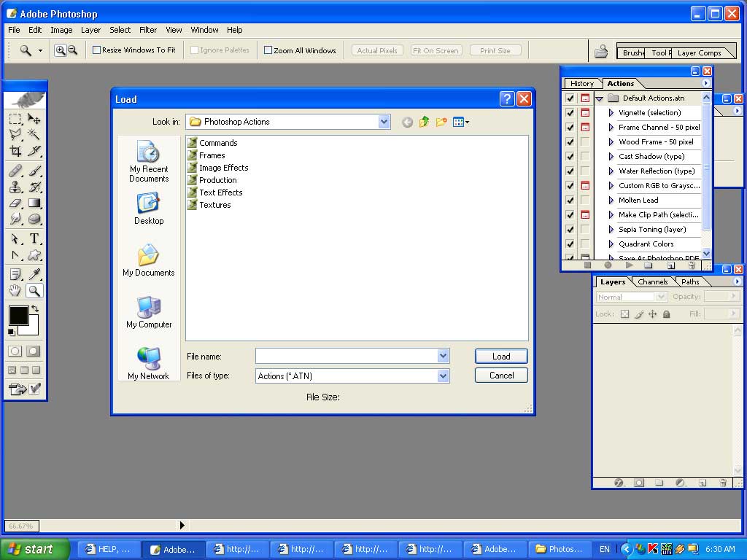The image size is (747, 560).
Task: Toggle the Molten Lead action checkmark
Action: [x=570, y=200]
